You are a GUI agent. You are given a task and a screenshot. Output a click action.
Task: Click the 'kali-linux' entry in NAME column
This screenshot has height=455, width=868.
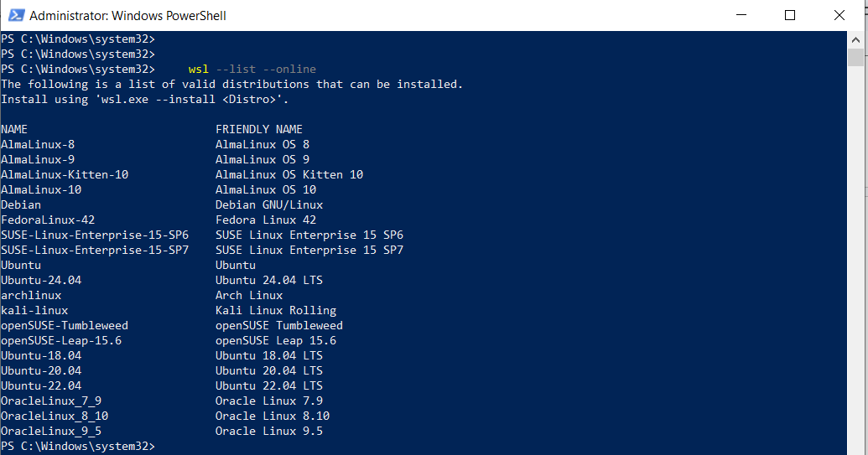(34, 310)
